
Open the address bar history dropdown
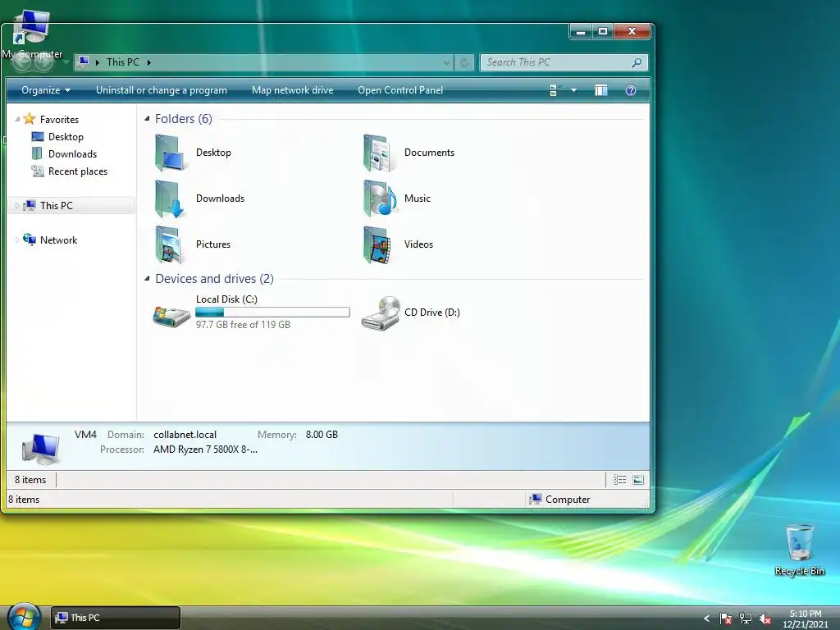point(446,62)
